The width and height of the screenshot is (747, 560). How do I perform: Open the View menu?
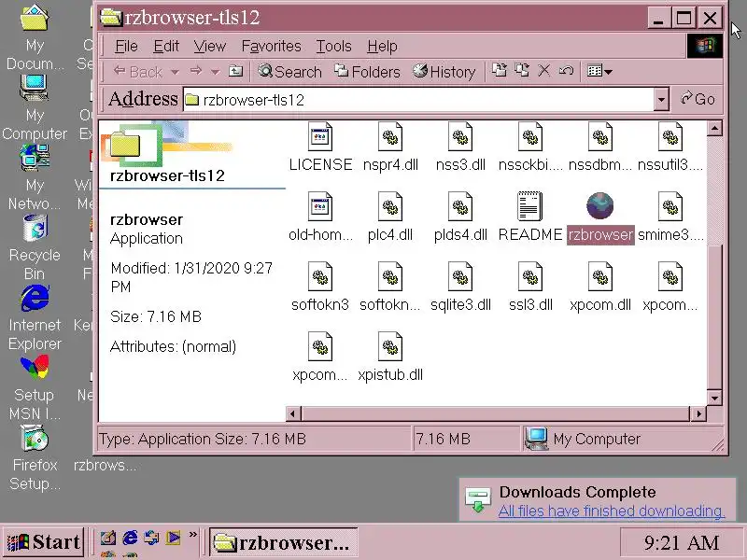point(209,46)
